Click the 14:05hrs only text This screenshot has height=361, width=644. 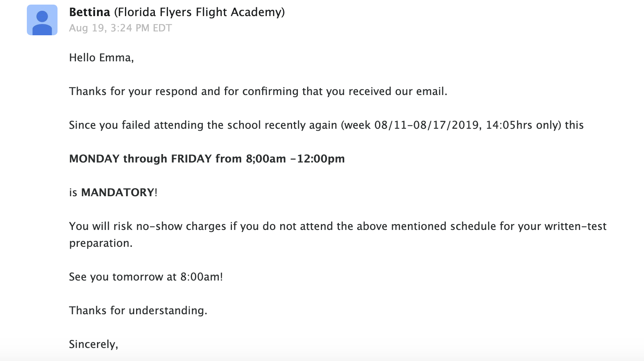tap(524, 125)
